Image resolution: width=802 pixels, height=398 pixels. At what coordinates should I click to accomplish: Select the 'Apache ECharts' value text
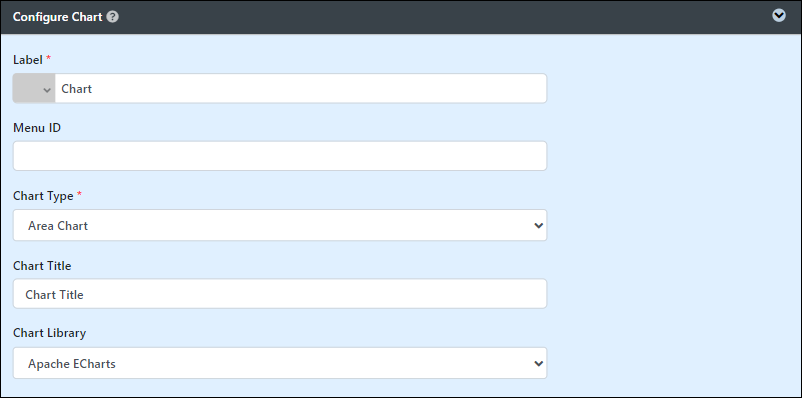pos(72,364)
